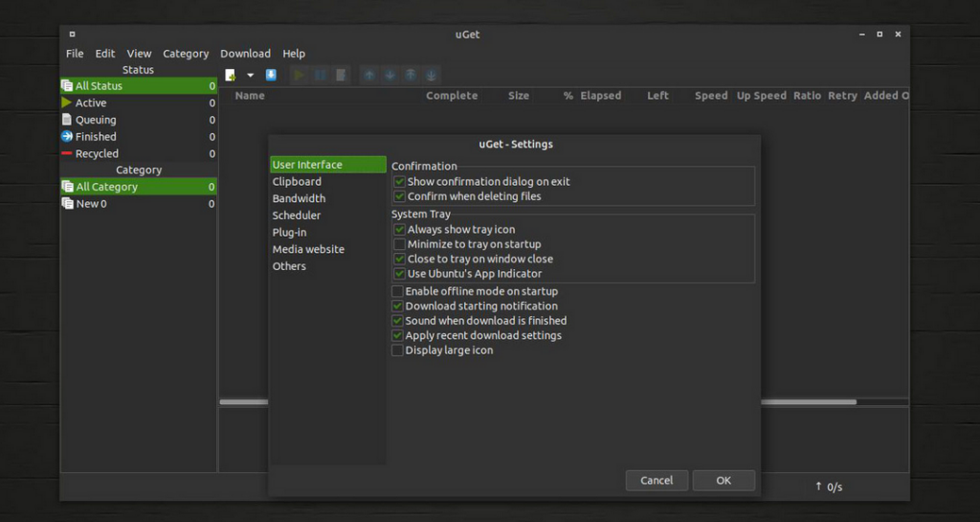The height and width of the screenshot is (522, 980).
Task: Click the Complete column header
Action: 452,96
